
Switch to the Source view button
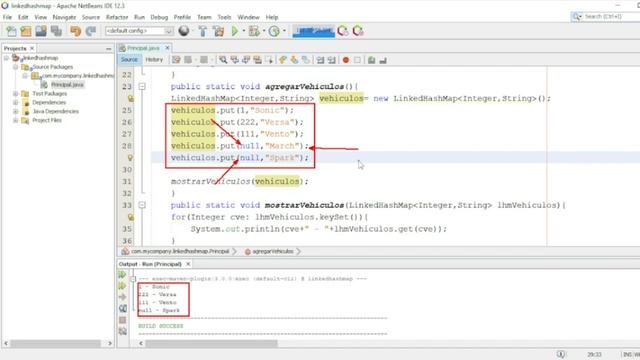coord(129,60)
